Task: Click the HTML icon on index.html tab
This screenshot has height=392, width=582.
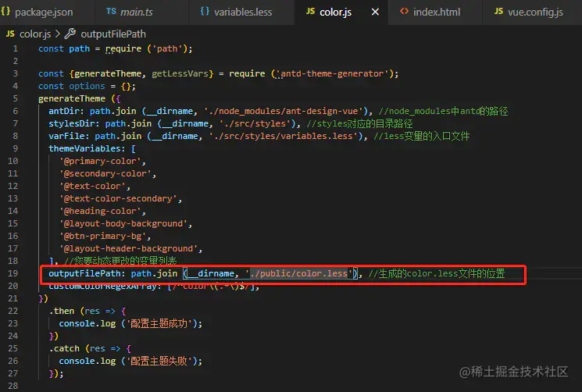Action: coord(404,12)
